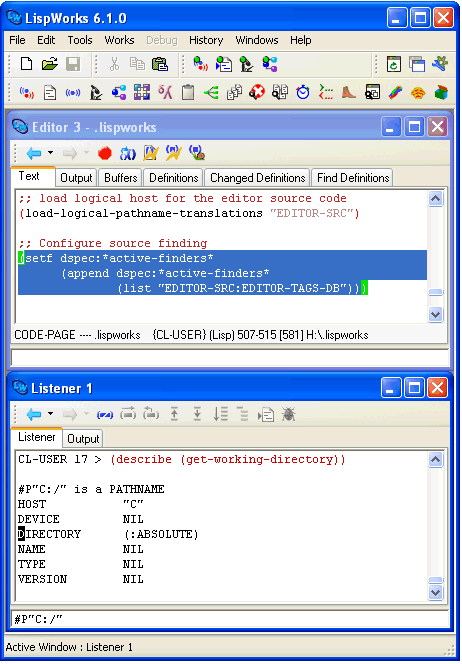462x664 pixels.
Task: Click the colorful cube icon at toolbar end
Action: tap(441, 92)
